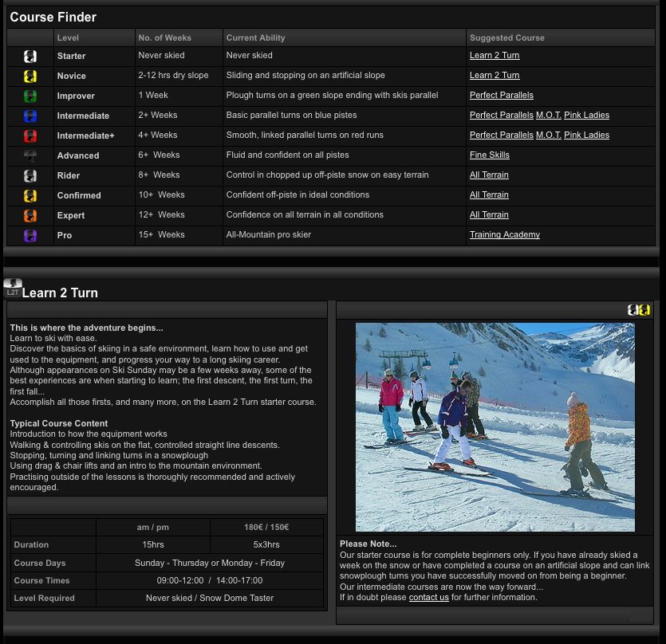Select the orange Expert level icon

click(x=30, y=215)
